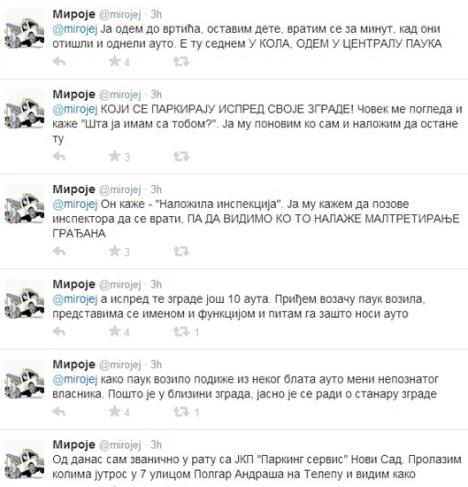This screenshot has height=487, width=468.
Task: Open Мироје profile name on last tweet
Action: tap(74, 444)
